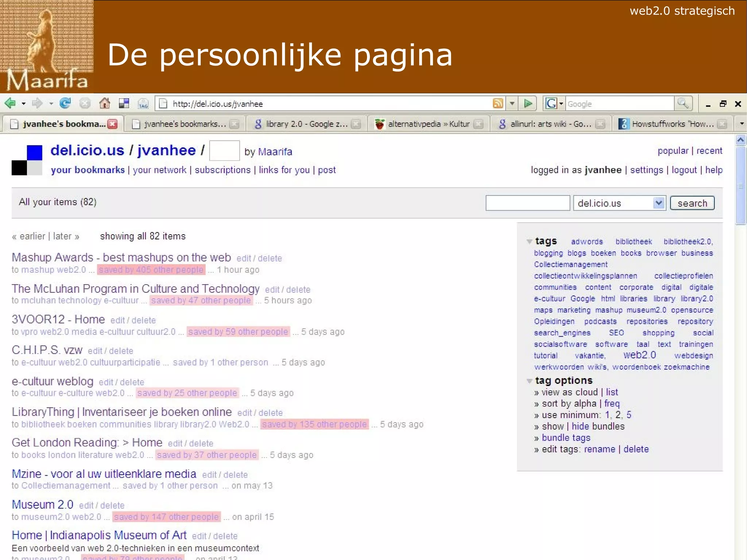
Task: Close the allinurl arts wiki tab
Action: click(600, 124)
